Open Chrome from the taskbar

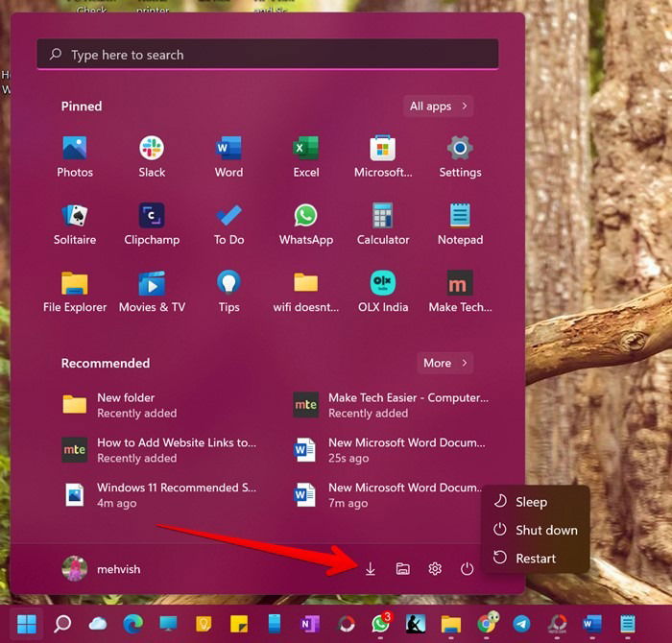[x=488, y=623]
